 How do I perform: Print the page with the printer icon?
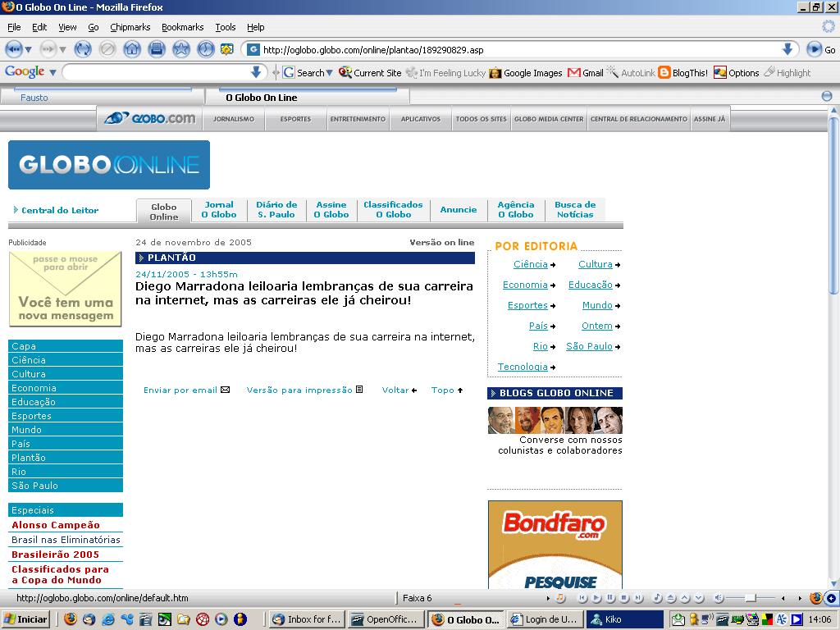[x=157, y=50]
